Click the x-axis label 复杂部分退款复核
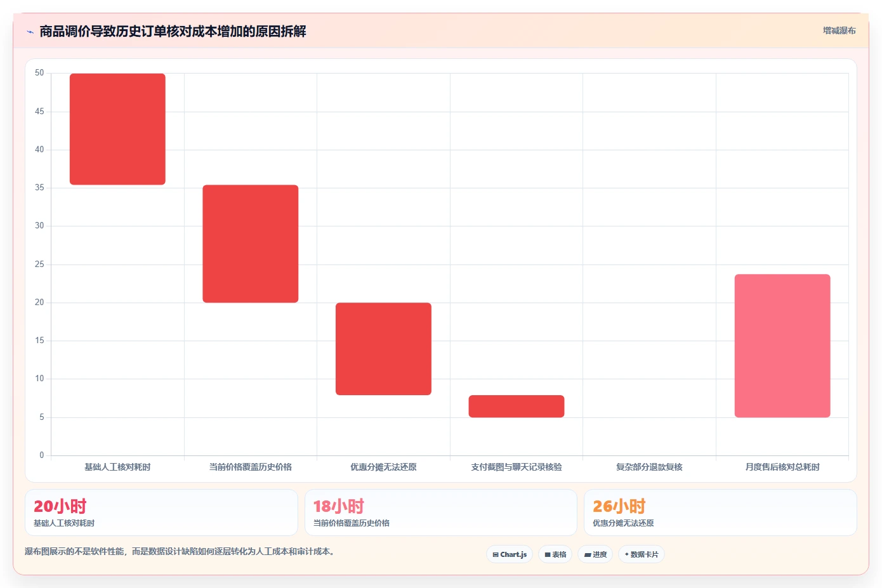 [x=649, y=467]
